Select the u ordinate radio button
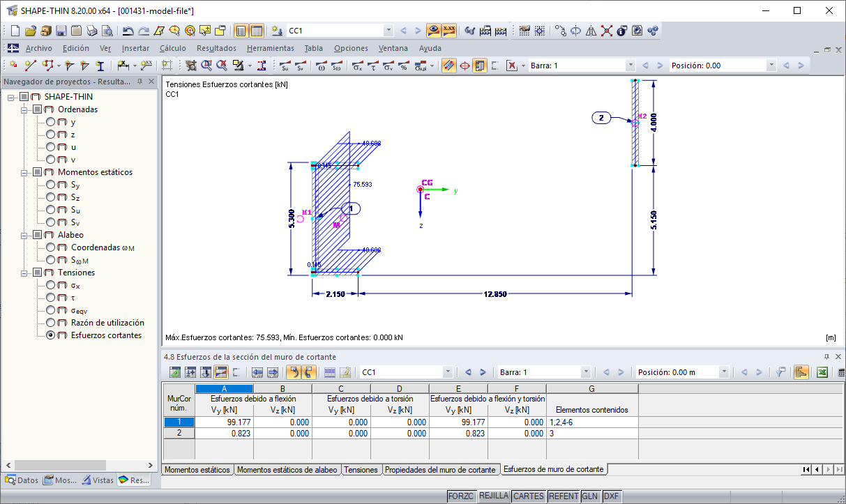846x504 pixels. (x=50, y=147)
